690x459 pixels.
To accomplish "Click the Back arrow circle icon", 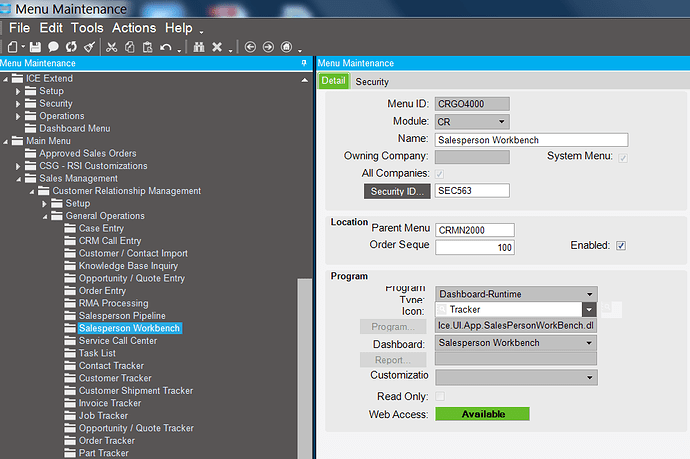I will (x=250, y=47).
